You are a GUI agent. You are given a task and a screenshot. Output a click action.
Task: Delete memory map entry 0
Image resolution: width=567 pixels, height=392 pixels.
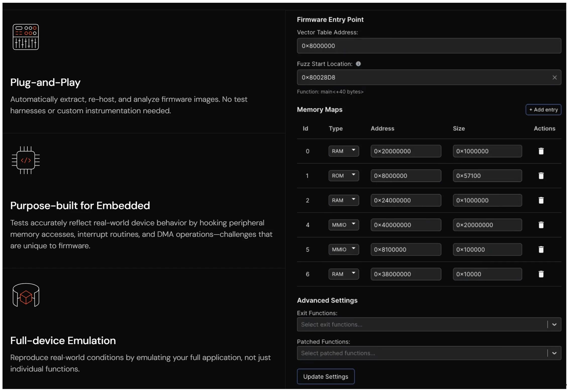click(541, 151)
